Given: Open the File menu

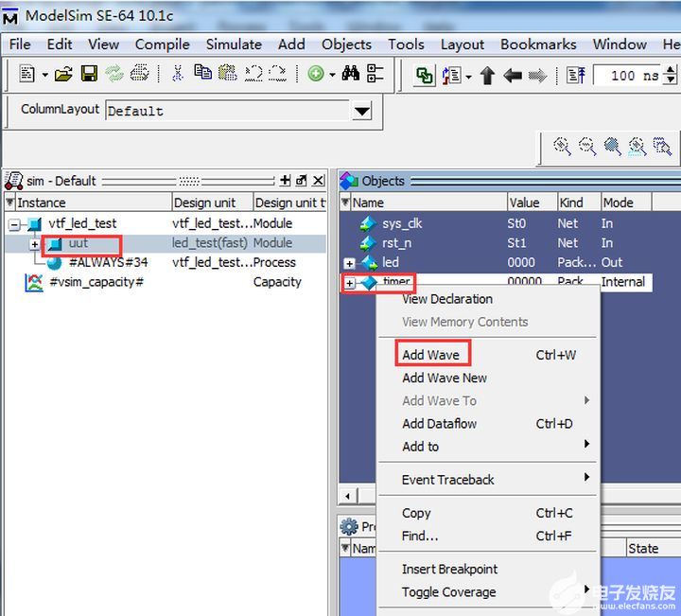Looking at the screenshot, I should [20, 44].
